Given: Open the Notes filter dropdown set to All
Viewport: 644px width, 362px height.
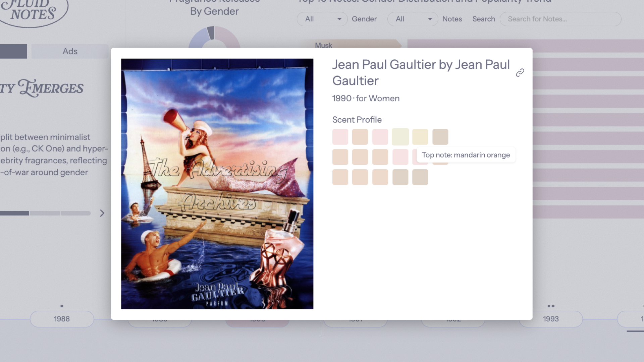Looking at the screenshot, I should tap(413, 19).
